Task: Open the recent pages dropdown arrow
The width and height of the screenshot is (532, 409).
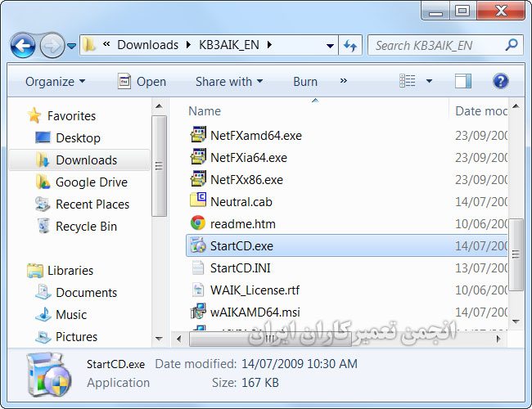Action: click(x=71, y=46)
